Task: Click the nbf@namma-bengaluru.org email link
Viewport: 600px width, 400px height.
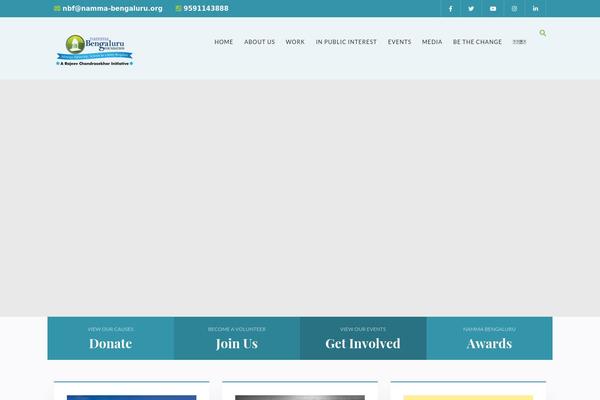Action: click(112, 8)
